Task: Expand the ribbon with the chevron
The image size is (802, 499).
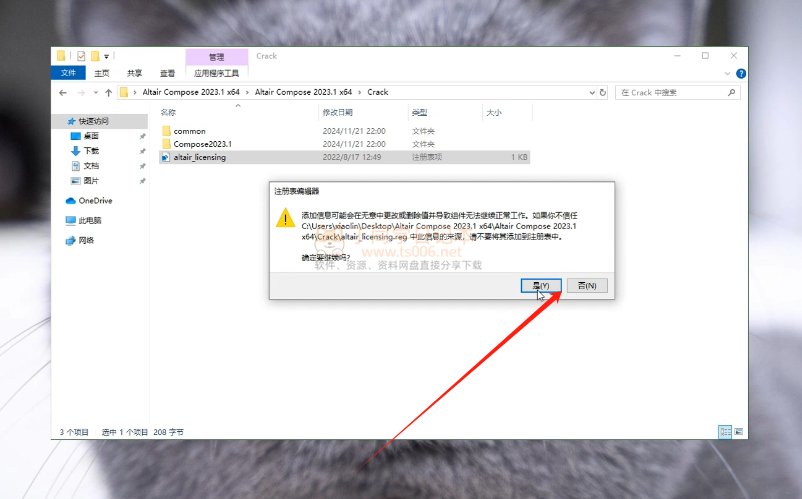Action: [x=727, y=74]
